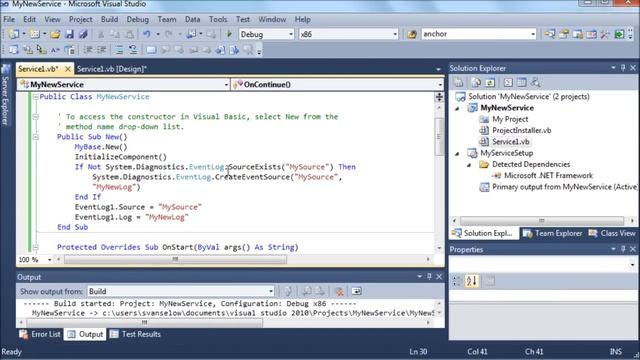Open the Window menu
640x360 pixels.
(272, 19)
